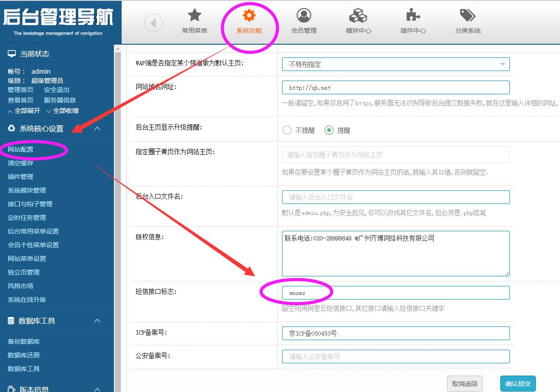
Task: Click the star icon for 常用菜单
Action: (195, 15)
